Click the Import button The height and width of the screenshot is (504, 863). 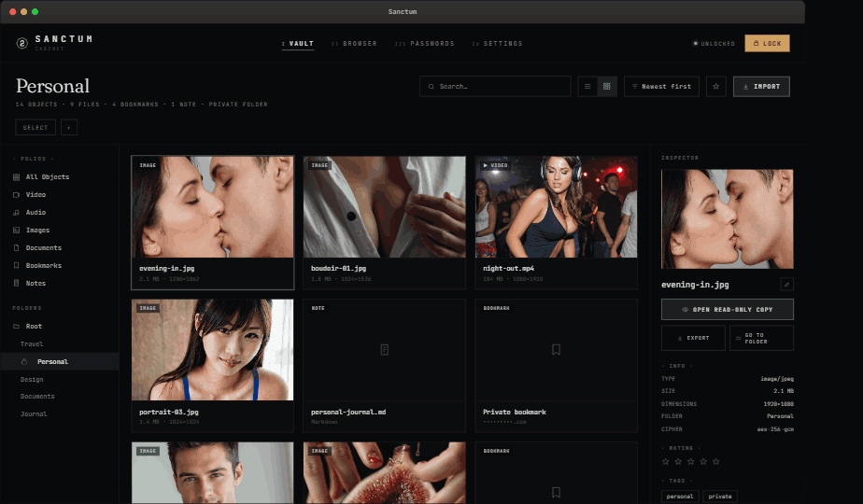click(762, 87)
